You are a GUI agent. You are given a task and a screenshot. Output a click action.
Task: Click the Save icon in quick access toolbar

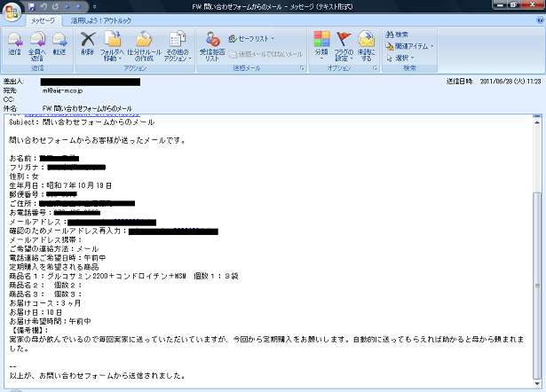pyautogui.click(x=31, y=5)
